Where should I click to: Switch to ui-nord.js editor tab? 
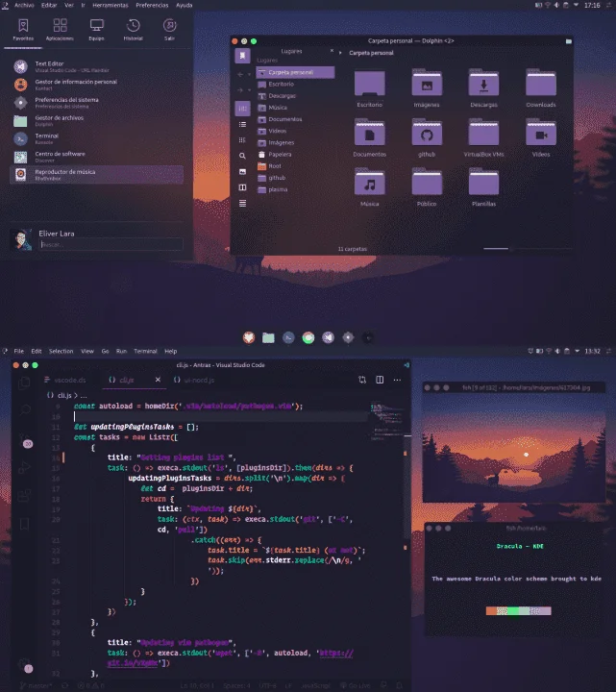(x=194, y=380)
